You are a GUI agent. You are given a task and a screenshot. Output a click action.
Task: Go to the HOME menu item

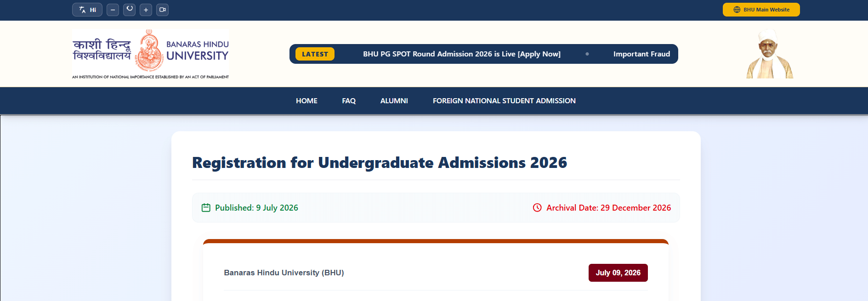[306, 101]
